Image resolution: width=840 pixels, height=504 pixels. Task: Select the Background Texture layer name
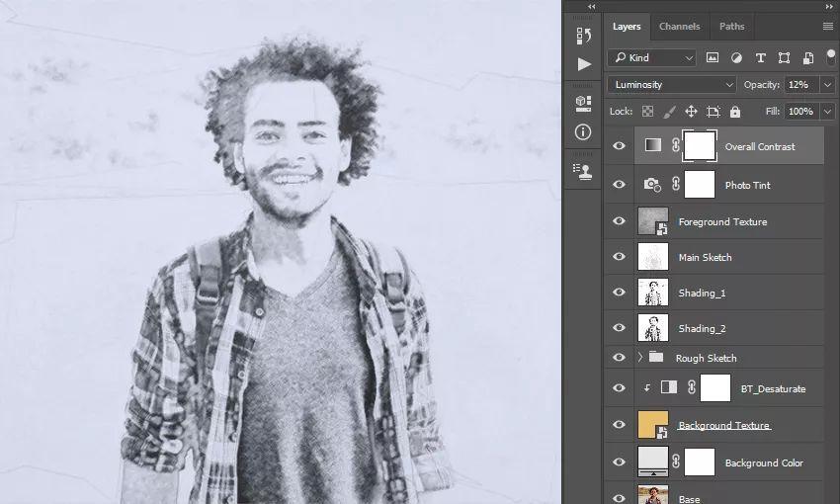(x=723, y=425)
